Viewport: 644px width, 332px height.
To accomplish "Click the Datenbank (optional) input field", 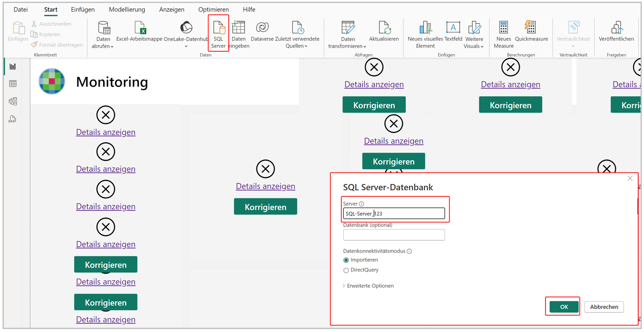I will click(x=394, y=235).
